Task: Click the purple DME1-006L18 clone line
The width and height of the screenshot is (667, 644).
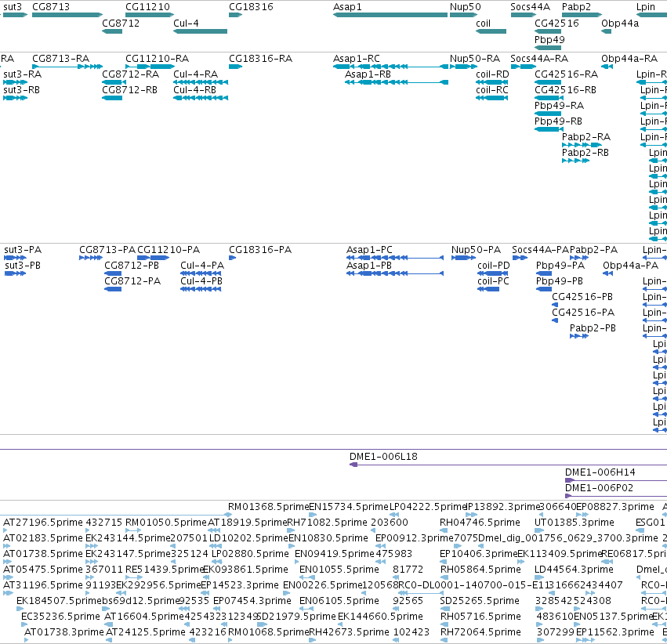Action: 508,465
